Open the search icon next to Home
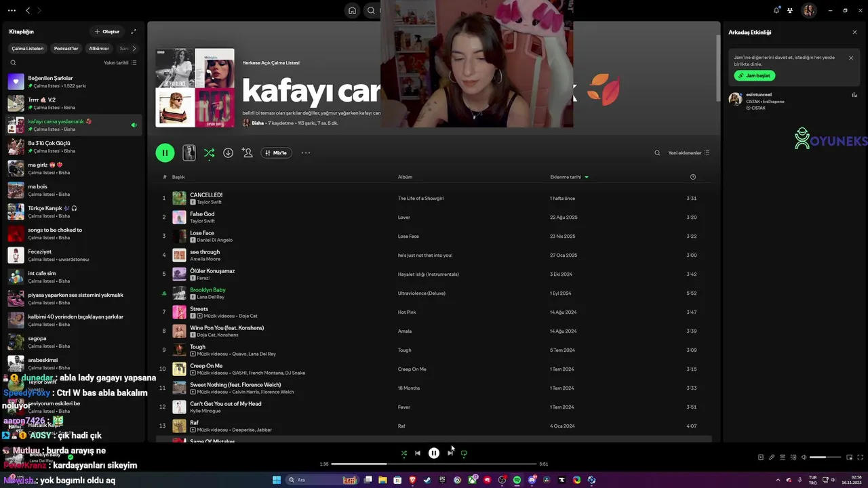 click(x=371, y=10)
